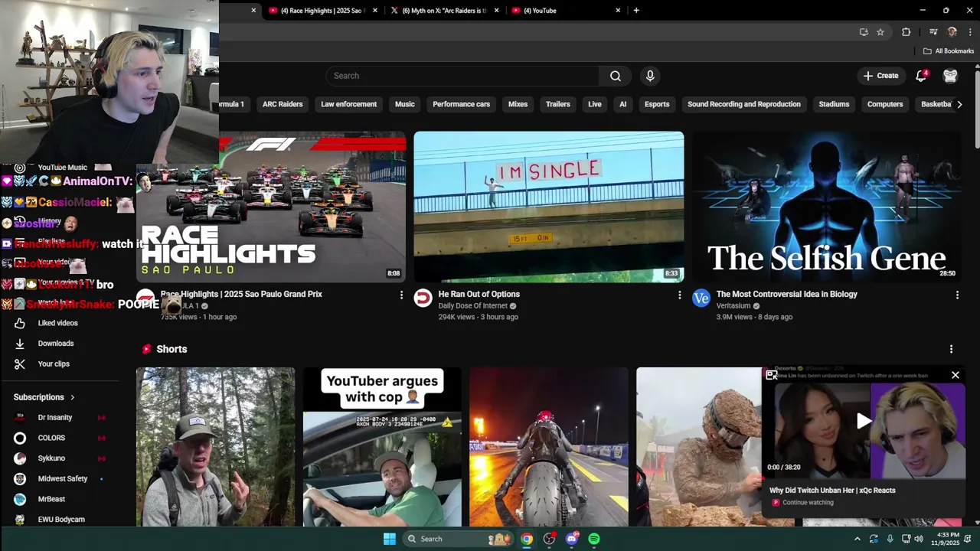
Task: Select the Sound Recording and Reproduction chip
Action: 744,104
